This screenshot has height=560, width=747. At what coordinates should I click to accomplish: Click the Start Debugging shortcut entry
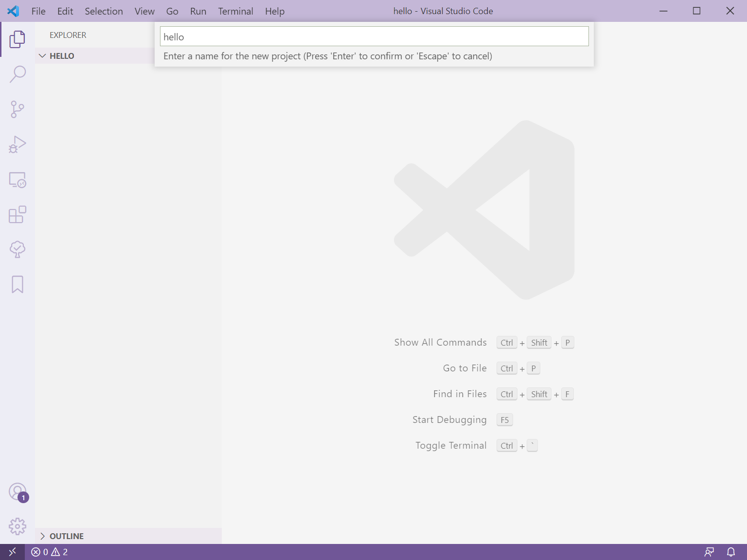point(449,420)
